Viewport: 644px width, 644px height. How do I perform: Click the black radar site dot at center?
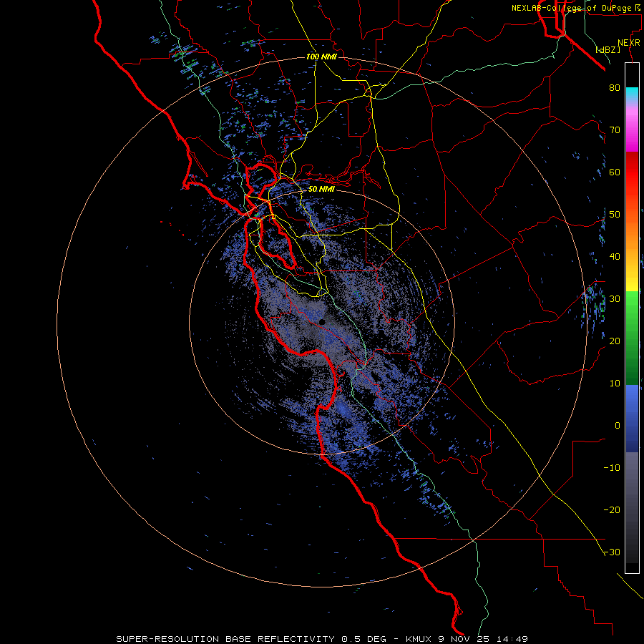(x=321, y=322)
